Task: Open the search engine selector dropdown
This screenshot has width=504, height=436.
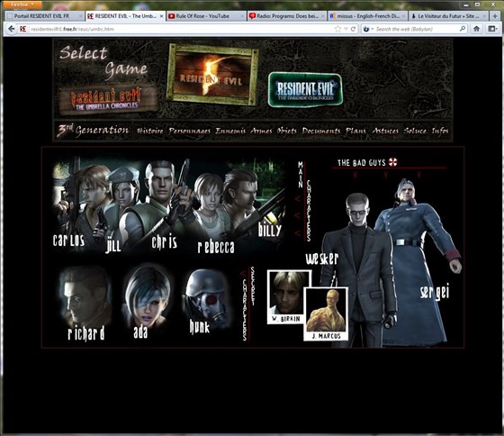Action: 368,29
